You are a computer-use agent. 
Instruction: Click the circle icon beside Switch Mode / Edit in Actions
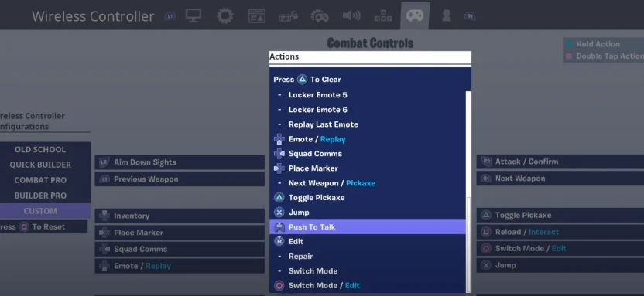(279, 286)
